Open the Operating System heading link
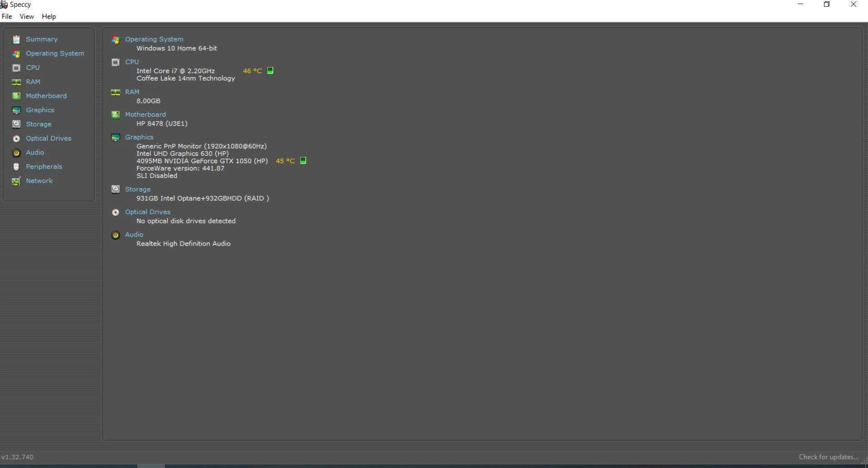This screenshot has width=868, height=468. [154, 39]
